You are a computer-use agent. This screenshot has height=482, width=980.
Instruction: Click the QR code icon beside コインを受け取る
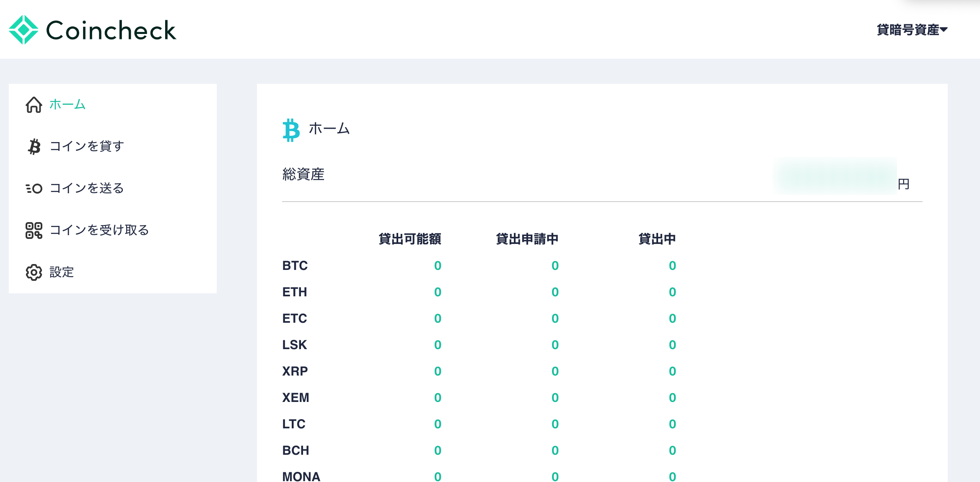(x=34, y=231)
